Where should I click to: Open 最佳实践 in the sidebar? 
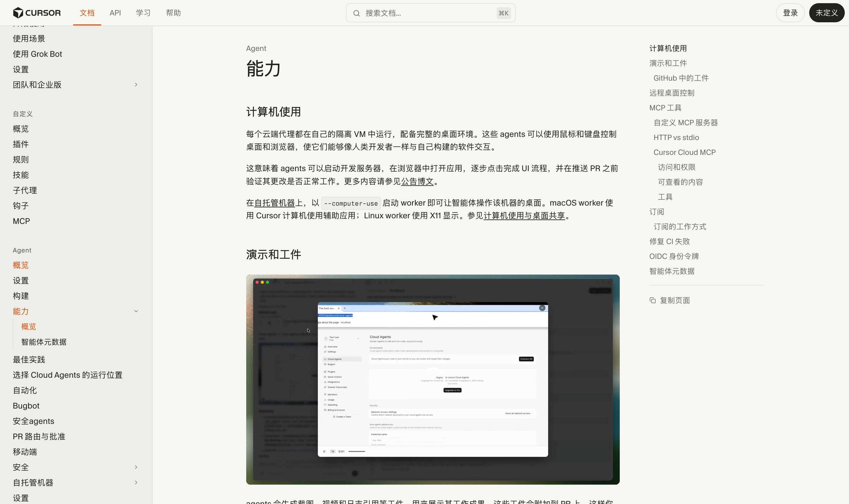click(x=29, y=359)
